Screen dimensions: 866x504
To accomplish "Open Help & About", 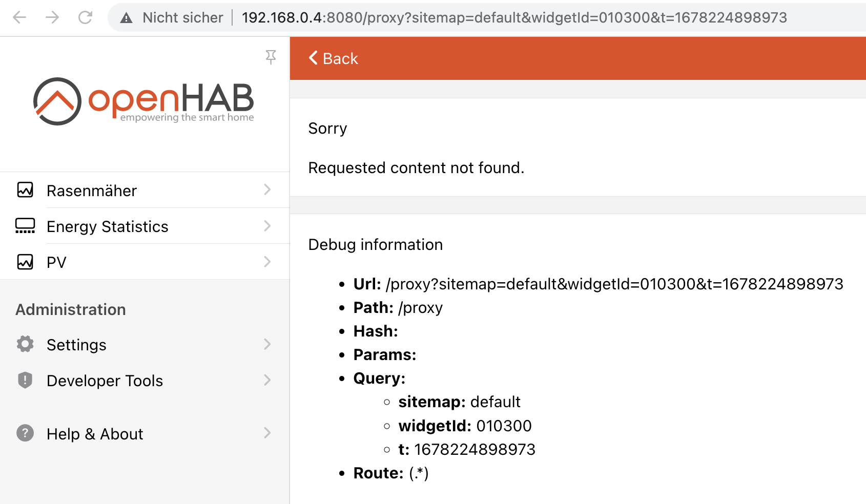I will pos(94,433).
